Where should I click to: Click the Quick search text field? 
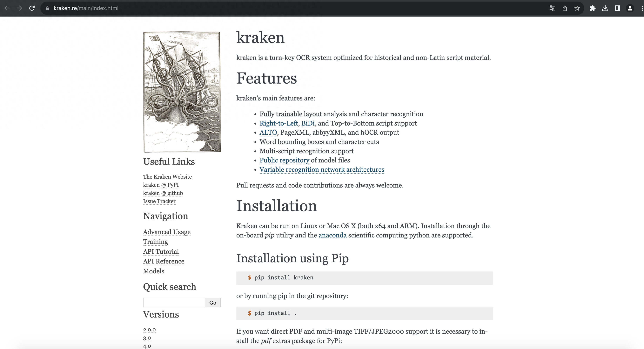coord(174,303)
